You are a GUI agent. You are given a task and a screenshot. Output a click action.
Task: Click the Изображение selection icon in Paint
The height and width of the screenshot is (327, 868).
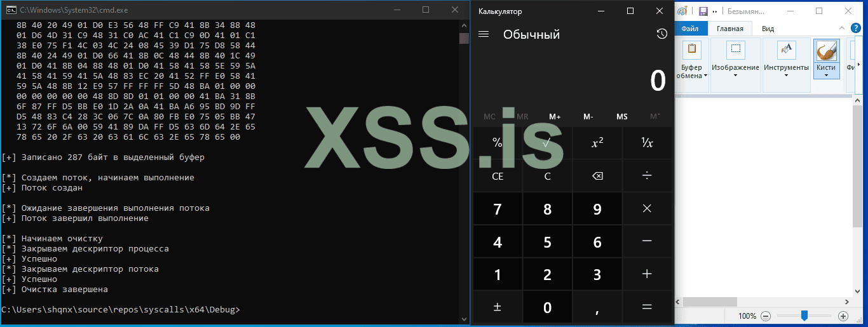[x=735, y=50]
